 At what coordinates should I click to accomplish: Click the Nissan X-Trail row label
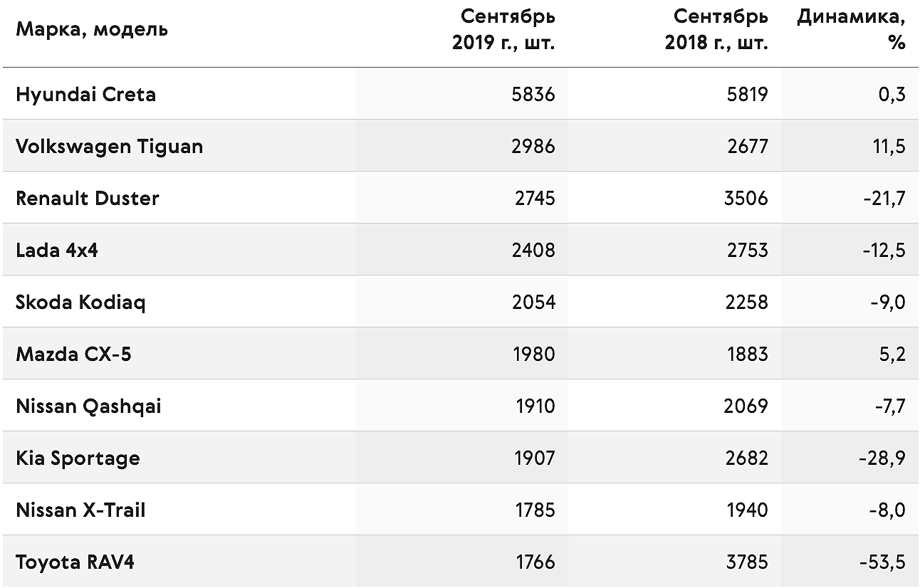coord(80,510)
